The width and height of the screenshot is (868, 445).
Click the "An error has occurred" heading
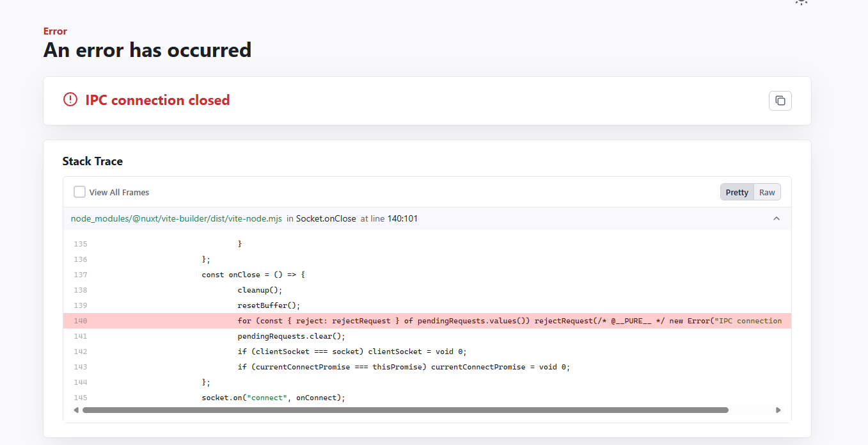click(147, 50)
